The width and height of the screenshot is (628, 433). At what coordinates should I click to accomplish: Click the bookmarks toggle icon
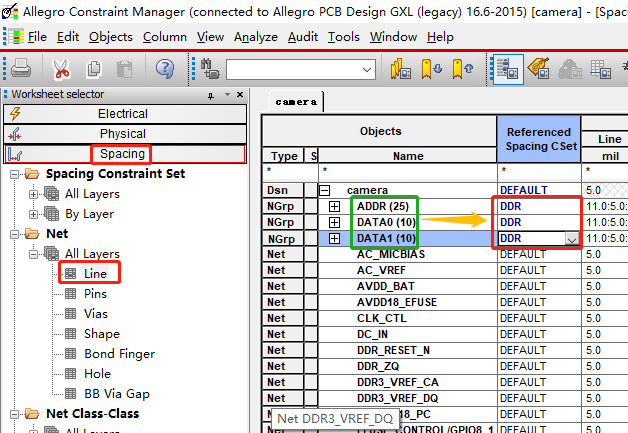coord(401,69)
